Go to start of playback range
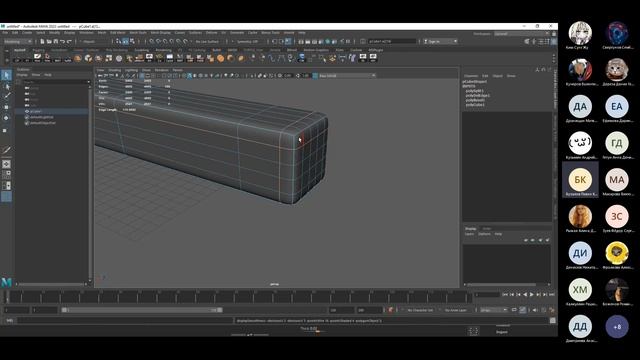The width and height of the screenshot is (640, 360). [505, 294]
